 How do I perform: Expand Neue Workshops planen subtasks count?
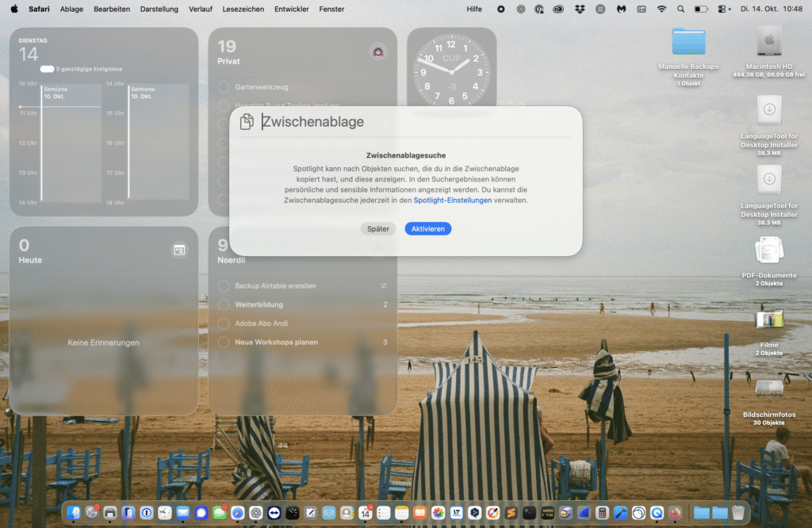385,342
